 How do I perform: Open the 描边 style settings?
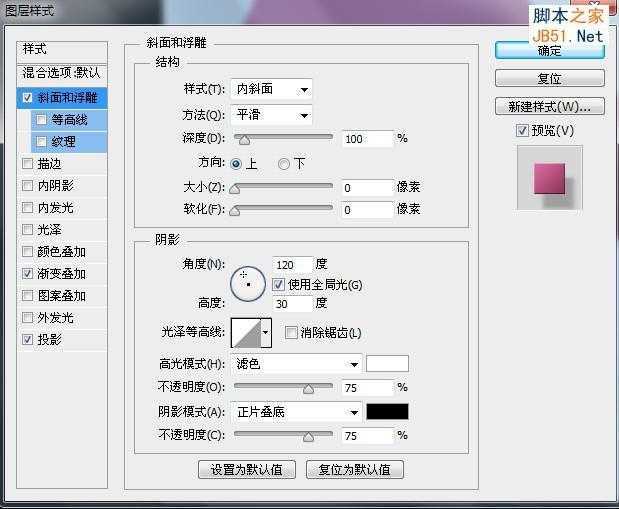62,163
